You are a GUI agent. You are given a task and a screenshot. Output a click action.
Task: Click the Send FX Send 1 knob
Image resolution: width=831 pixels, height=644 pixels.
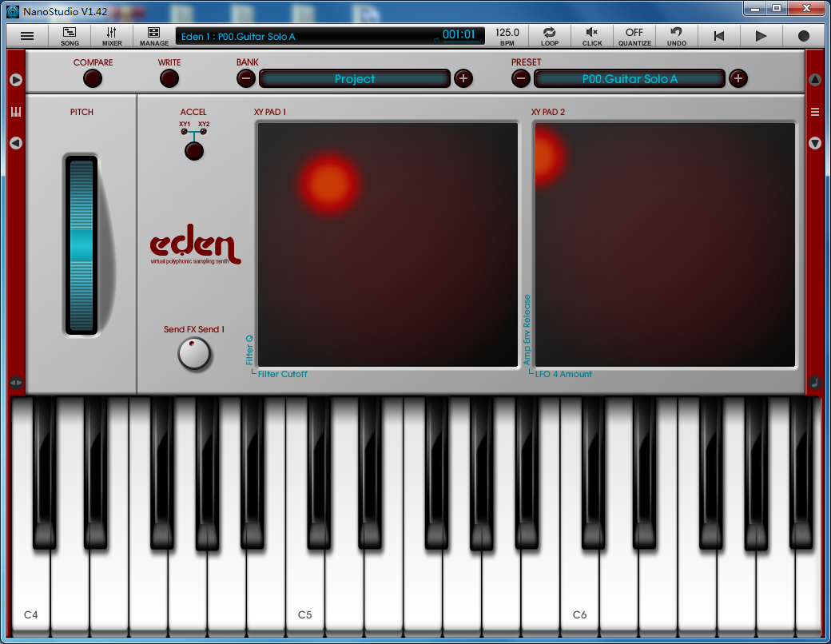194,354
